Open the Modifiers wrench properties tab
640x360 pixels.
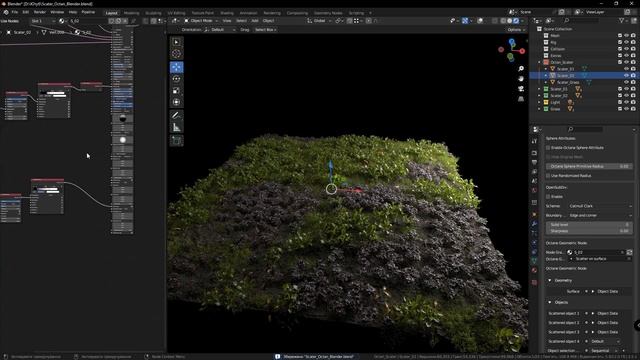click(x=534, y=224)
